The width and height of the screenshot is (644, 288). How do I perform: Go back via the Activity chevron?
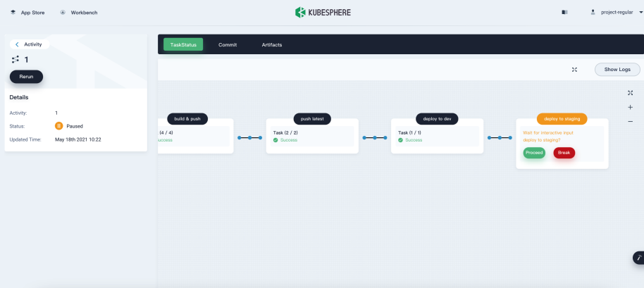pyautogui.click(x=17, y=44)
